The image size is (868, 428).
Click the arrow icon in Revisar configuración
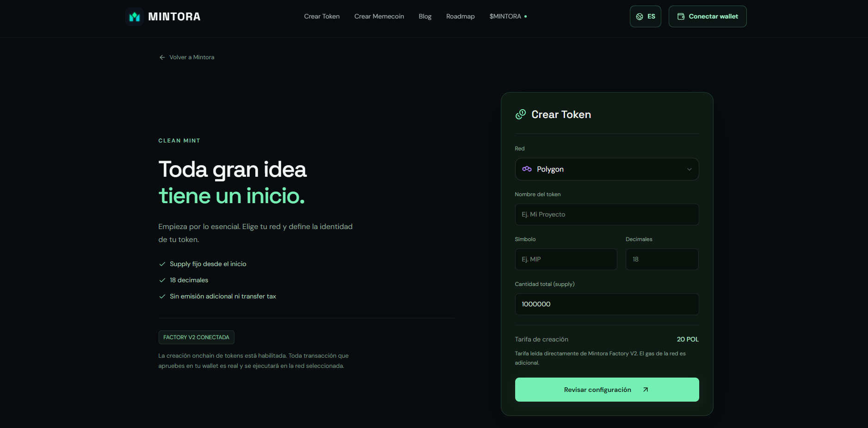tap(646, 390)
